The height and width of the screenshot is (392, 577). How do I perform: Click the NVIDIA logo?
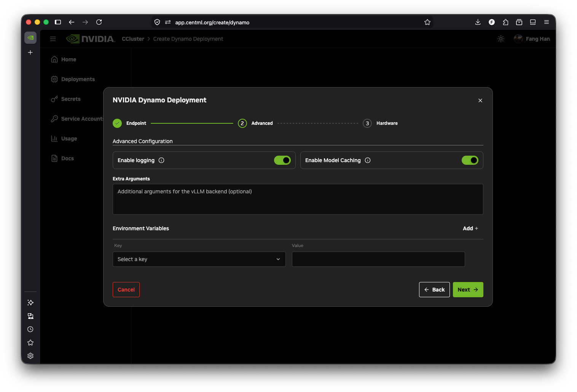[x=91, y=39]
